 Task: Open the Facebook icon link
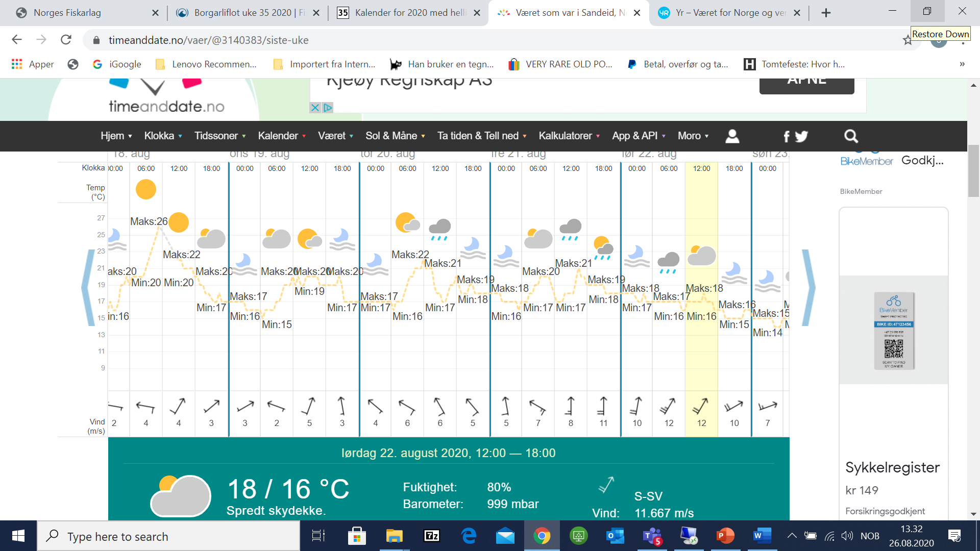tap(786, 136)
